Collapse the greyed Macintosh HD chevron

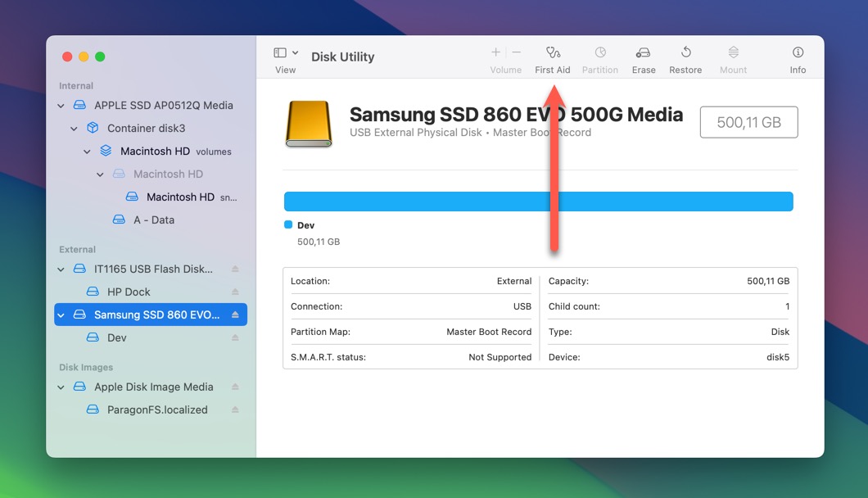[100, 174]
